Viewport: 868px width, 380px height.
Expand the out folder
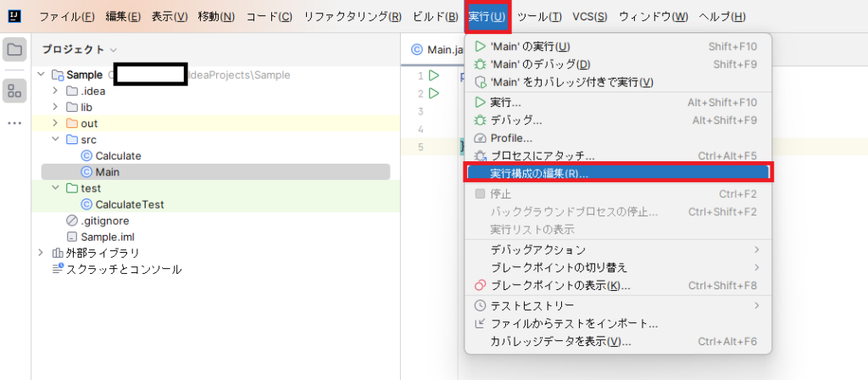55,123
